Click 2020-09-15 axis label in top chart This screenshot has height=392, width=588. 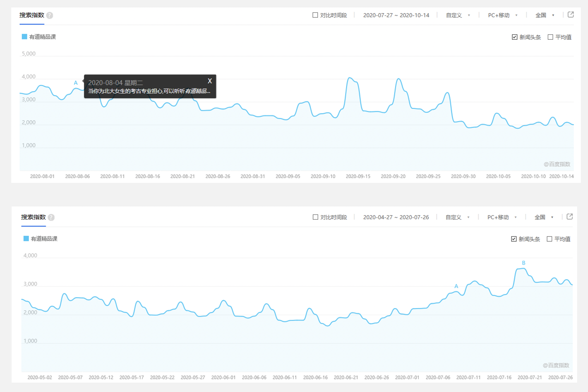tap(358, 177)
